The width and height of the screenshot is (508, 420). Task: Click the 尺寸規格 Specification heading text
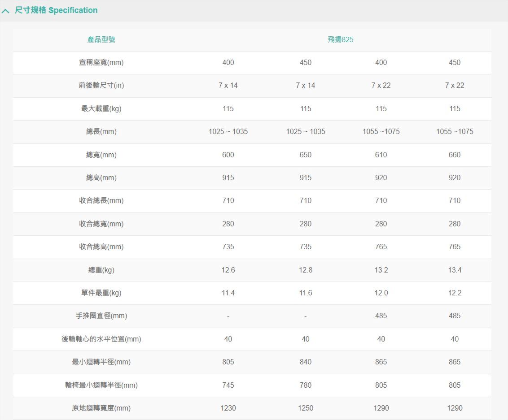(56, 10)
